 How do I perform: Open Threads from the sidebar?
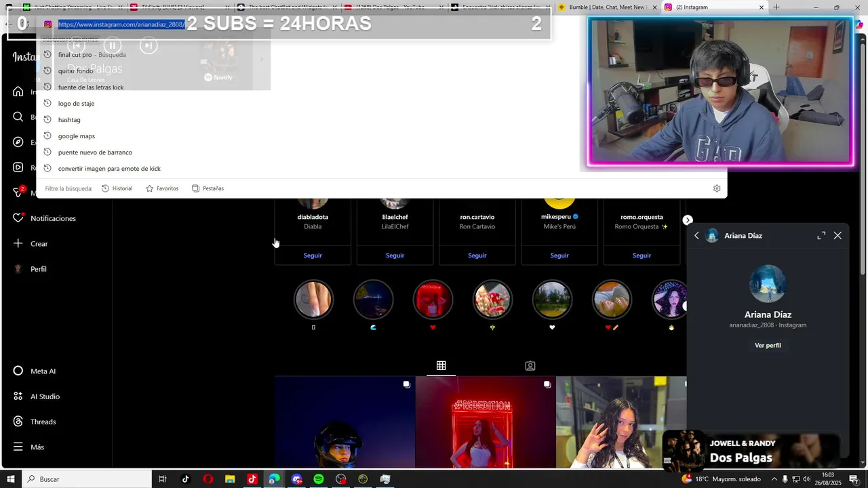click(x=35, y=422)
